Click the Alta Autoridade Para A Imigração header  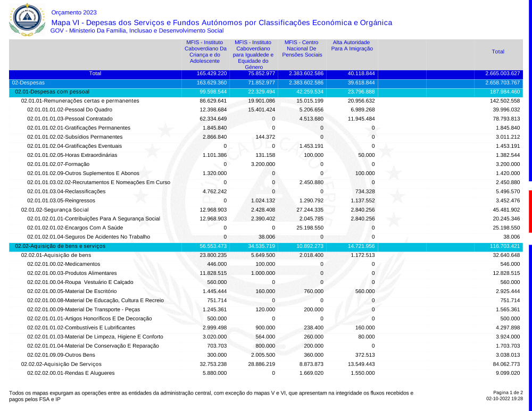(x=352, y=45)
